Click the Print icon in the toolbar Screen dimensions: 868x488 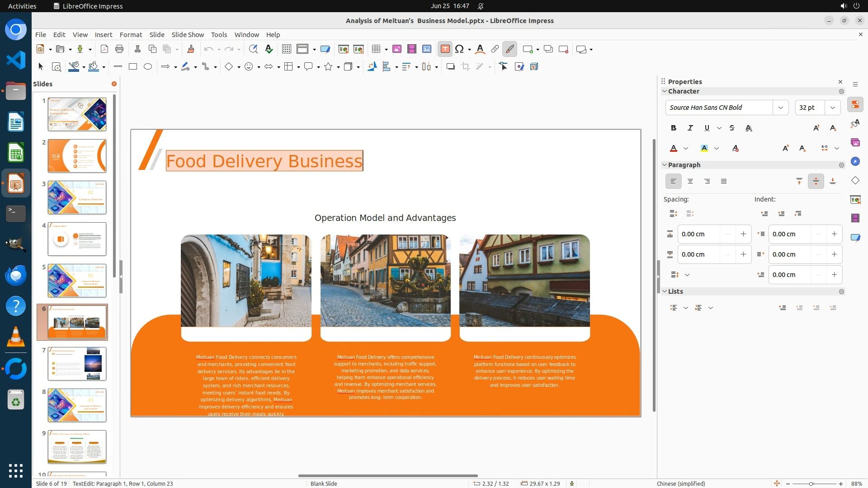119,49
